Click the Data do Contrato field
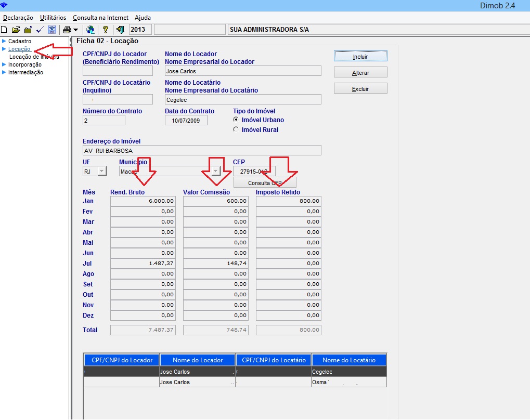Screen dimensions: 530x420 (186, 120)
